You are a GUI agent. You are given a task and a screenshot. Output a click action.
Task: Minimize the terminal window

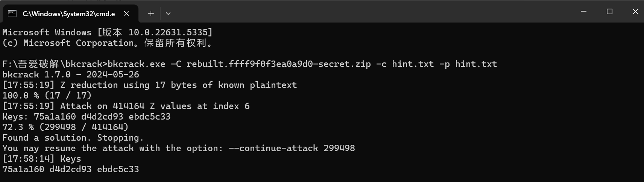point(583,12)
